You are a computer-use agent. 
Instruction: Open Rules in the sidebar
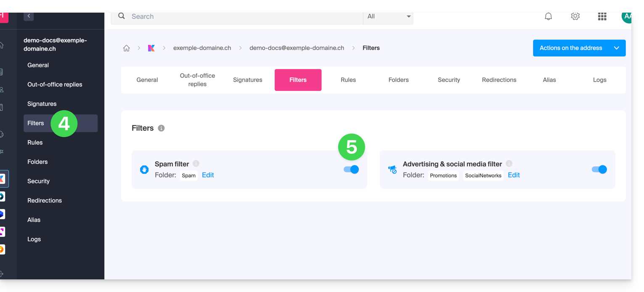[x=61, y=143]
